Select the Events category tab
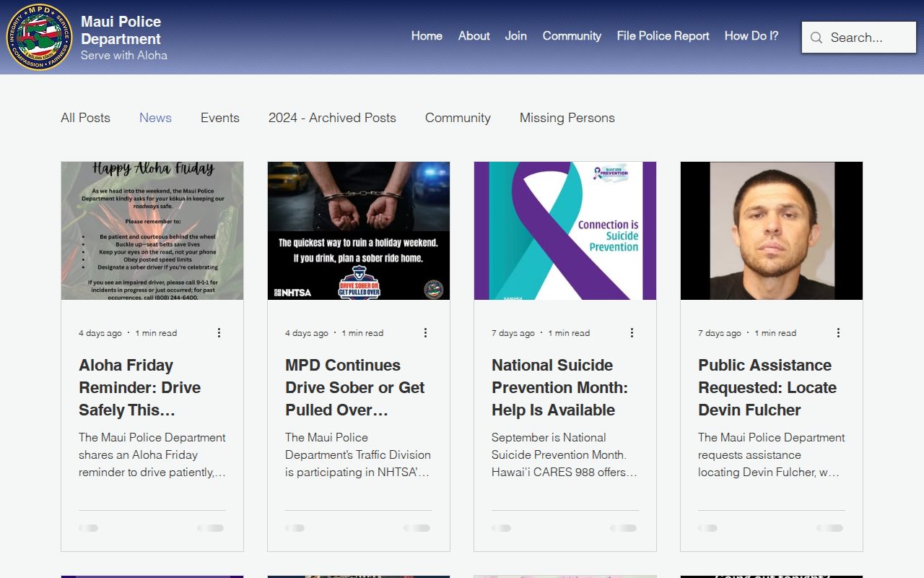Image resolution: width=924 pixels, height=578 pixels. pos(220,118)
